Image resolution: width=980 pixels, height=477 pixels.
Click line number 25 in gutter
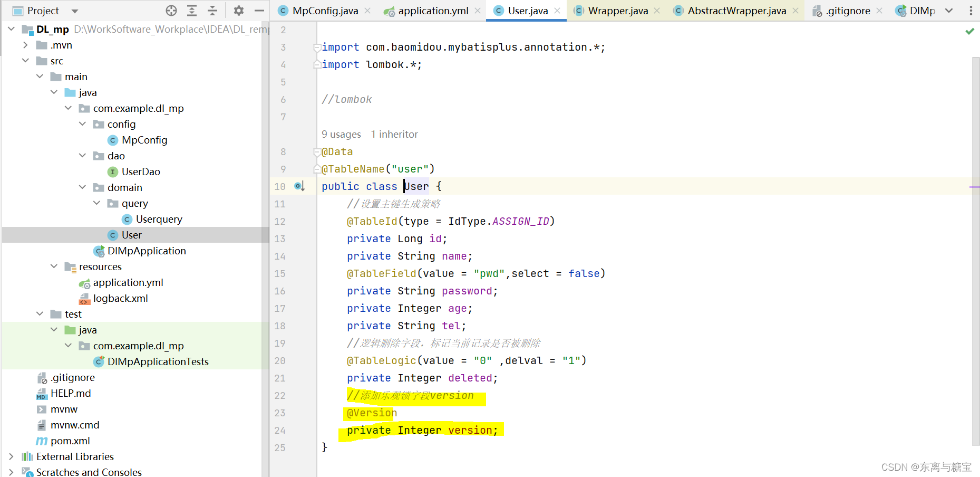click(279, 447)
